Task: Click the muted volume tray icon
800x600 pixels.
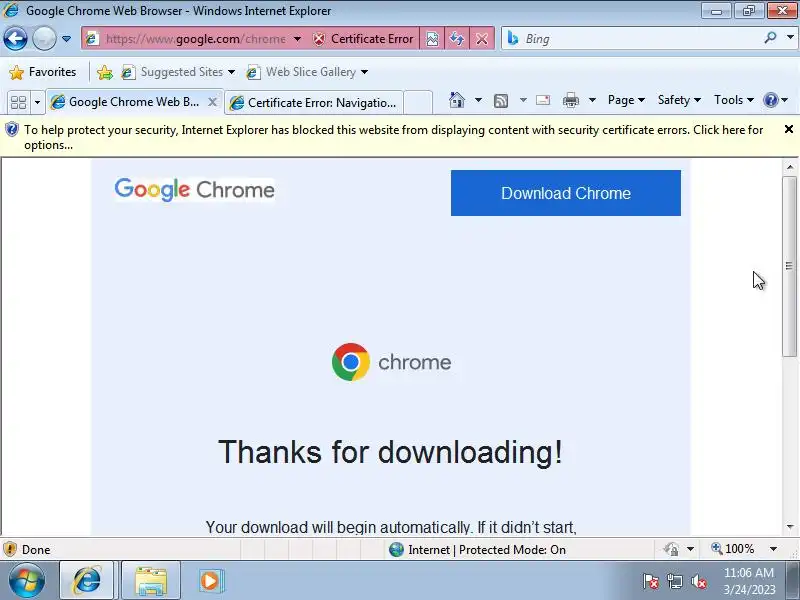Action: coord(698,582)
